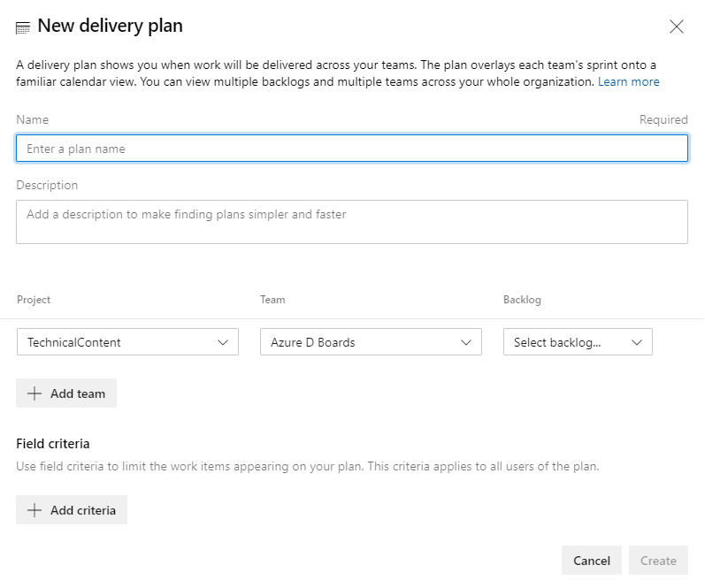Screen dimensions: 705x588
Task: Click the delivery plan calendar icon
Action: tap(23, 28)
